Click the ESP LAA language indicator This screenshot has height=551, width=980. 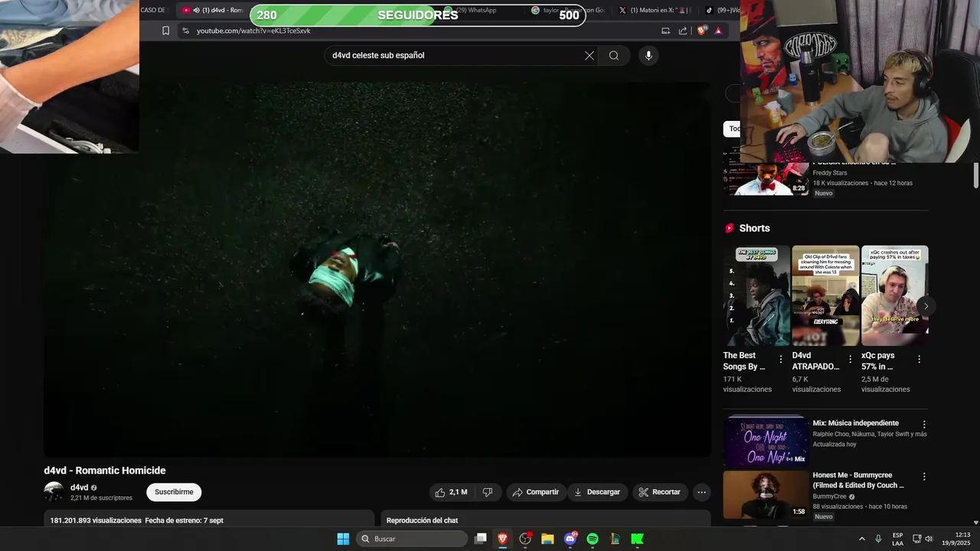(897, 539)
